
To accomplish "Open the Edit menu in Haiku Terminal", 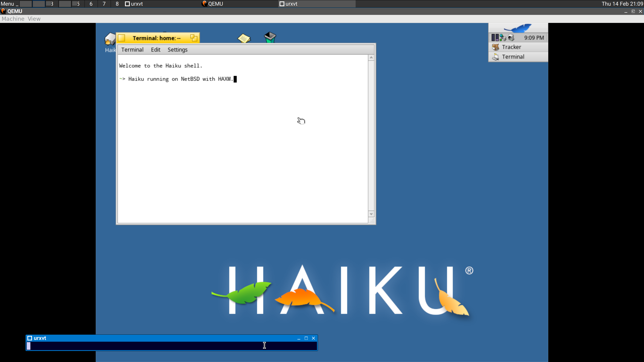I will coord(156,50).
